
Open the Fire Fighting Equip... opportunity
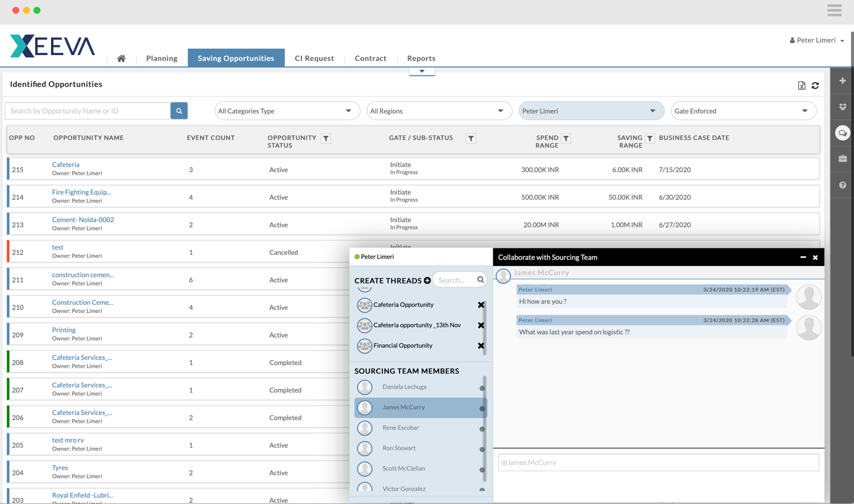(x=82, y=192)
